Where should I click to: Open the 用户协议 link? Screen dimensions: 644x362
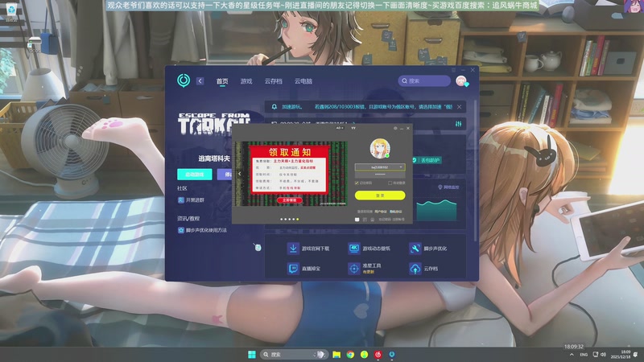[x=381, y=212]
